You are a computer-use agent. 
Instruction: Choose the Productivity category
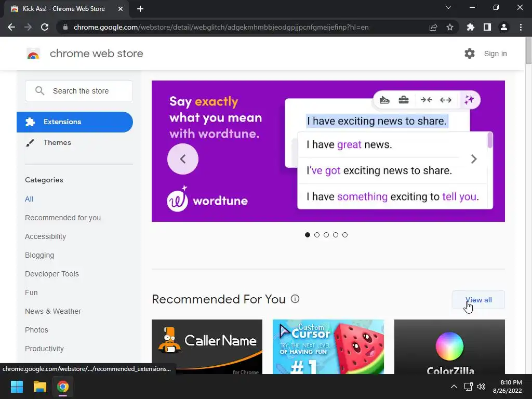click(x=45, y=349)
